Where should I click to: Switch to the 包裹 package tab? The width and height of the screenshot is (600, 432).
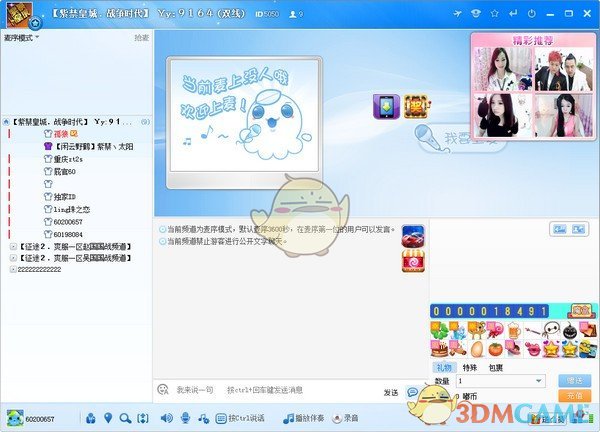coord(496,368)
